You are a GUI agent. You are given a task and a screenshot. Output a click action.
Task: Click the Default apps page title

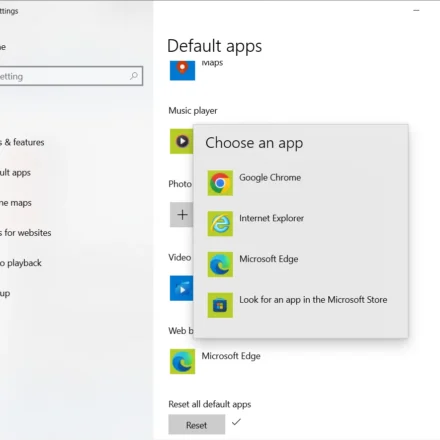click(214, 46)
